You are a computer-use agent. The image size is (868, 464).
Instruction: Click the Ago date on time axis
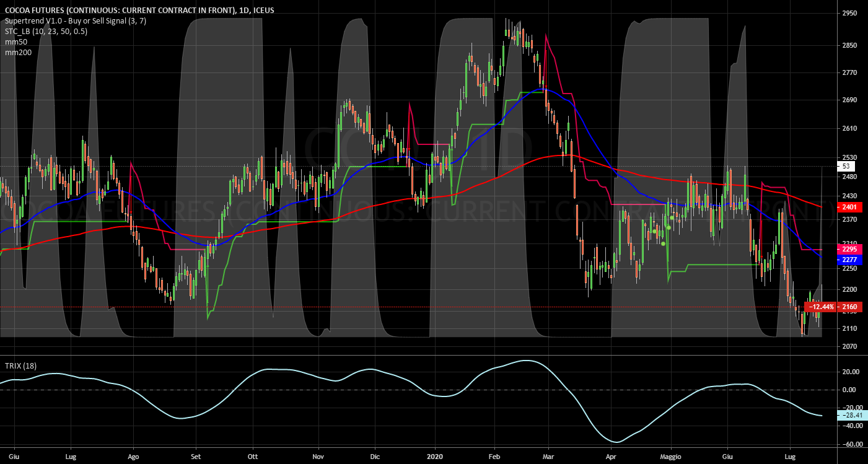[133, 456]
